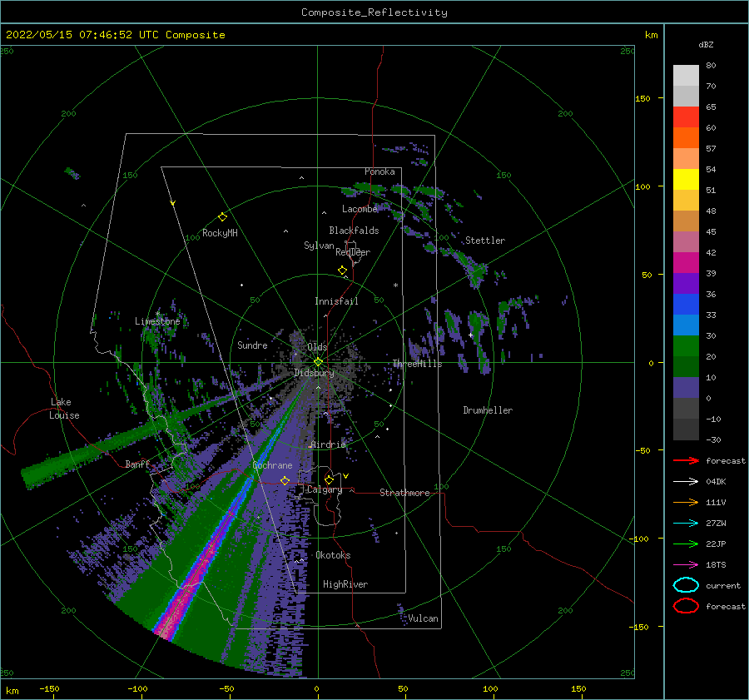Click the yellow diamond marker near RockyMH

222,217
